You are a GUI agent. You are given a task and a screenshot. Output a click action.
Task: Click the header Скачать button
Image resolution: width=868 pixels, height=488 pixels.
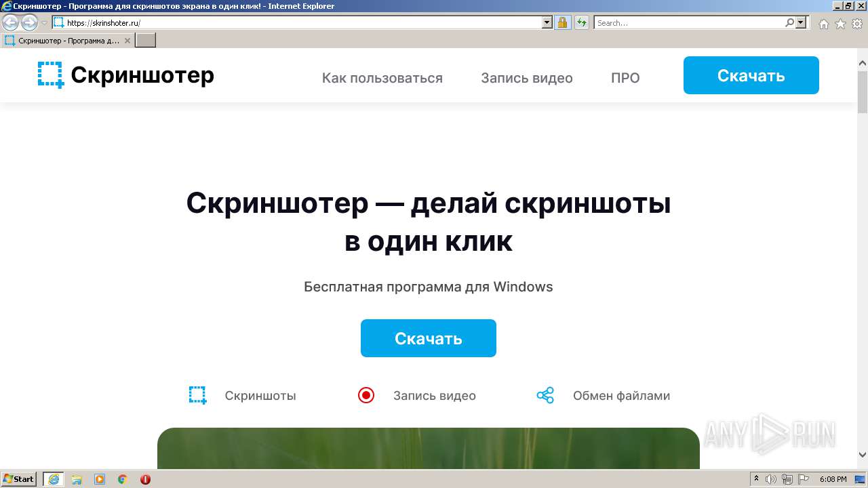point(751,75)
